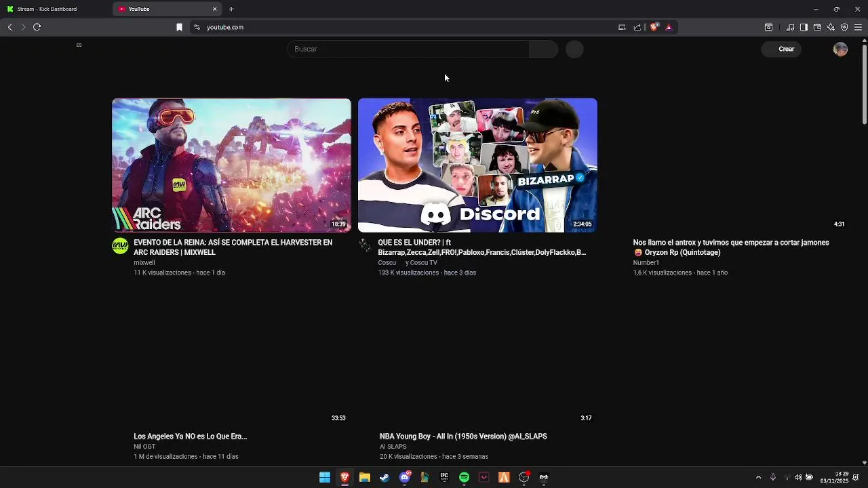The width and height of the screenshot is (868, 488).
Task: Open the YouTube account avatar menu
Action: pos(840,49)
